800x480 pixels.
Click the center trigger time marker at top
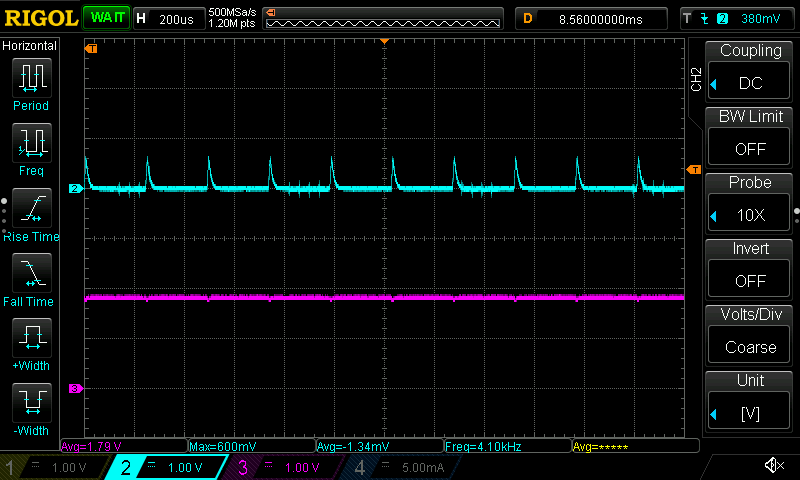384,41
